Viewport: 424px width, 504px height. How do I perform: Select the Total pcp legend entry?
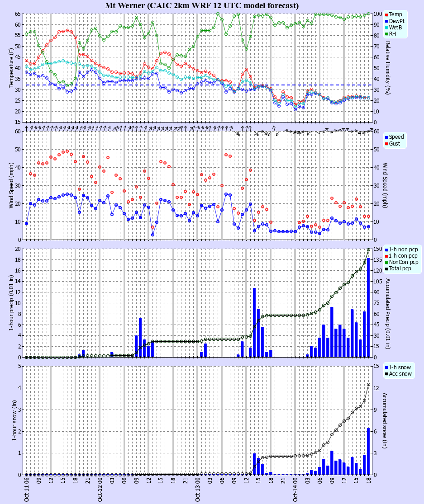(398, 268)
